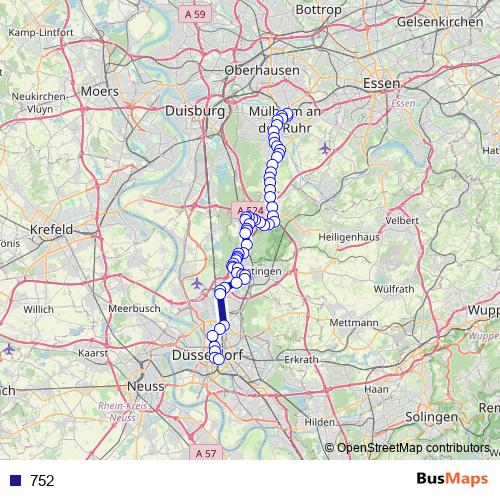Viewport: 500px width, 500px height.
Task: Click the Oberhausen city label
Action: point(262,70)
